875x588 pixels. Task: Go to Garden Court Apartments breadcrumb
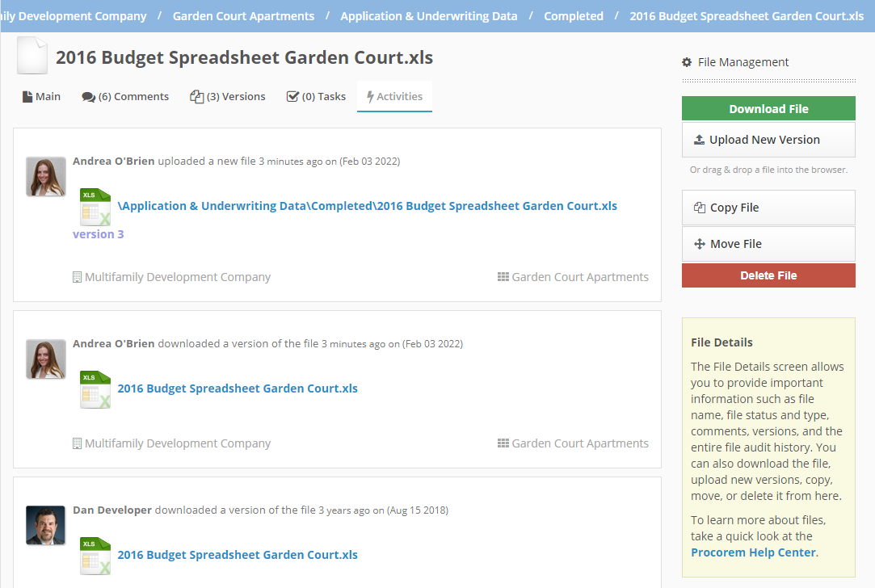(243, 16)
